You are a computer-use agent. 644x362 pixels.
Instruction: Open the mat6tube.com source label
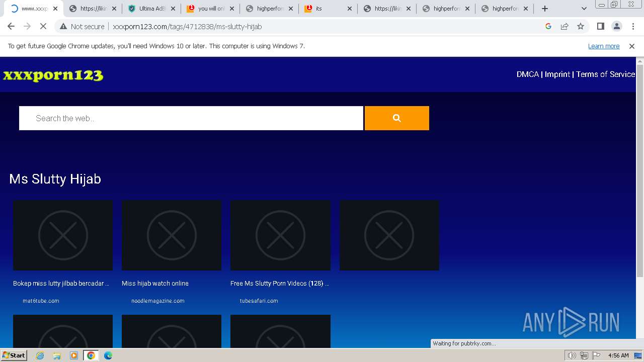pos(41,301)
